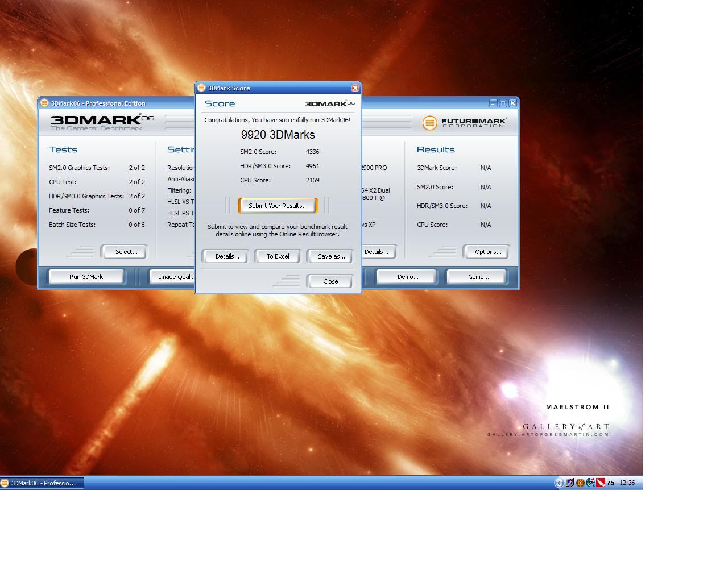Click Game button in main window
728x582 pixels.
pos(478,277)
